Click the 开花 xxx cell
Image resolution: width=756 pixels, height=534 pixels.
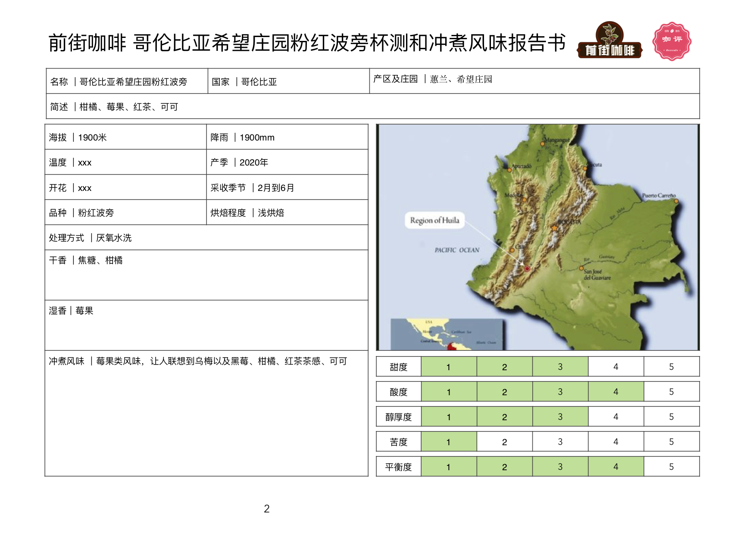coord(125,187)
